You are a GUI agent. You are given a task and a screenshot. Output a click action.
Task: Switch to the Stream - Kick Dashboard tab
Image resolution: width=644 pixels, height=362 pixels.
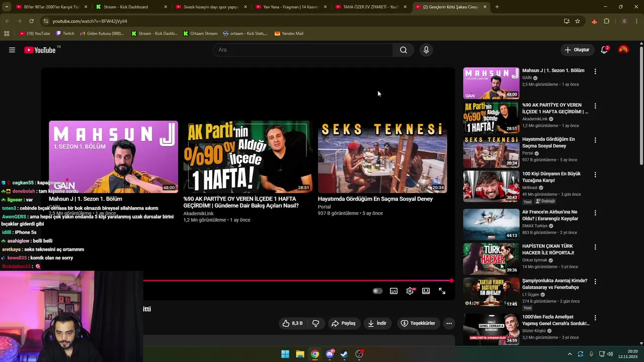(x=131, y=7)
